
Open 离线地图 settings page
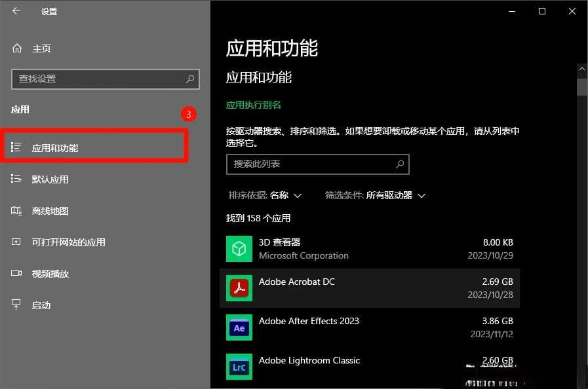pos(50,211)
